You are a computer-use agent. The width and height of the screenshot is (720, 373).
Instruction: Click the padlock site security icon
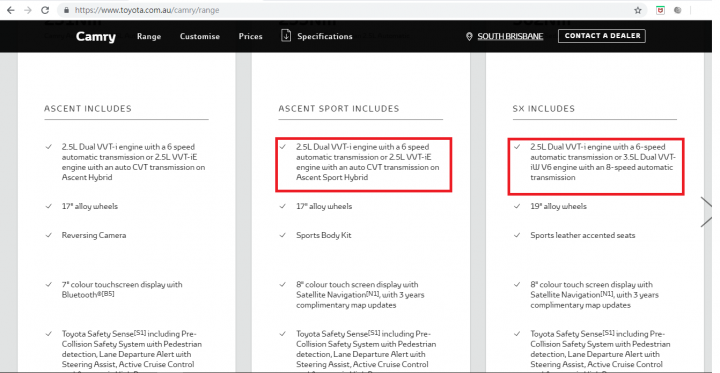(x=67, y=10)
